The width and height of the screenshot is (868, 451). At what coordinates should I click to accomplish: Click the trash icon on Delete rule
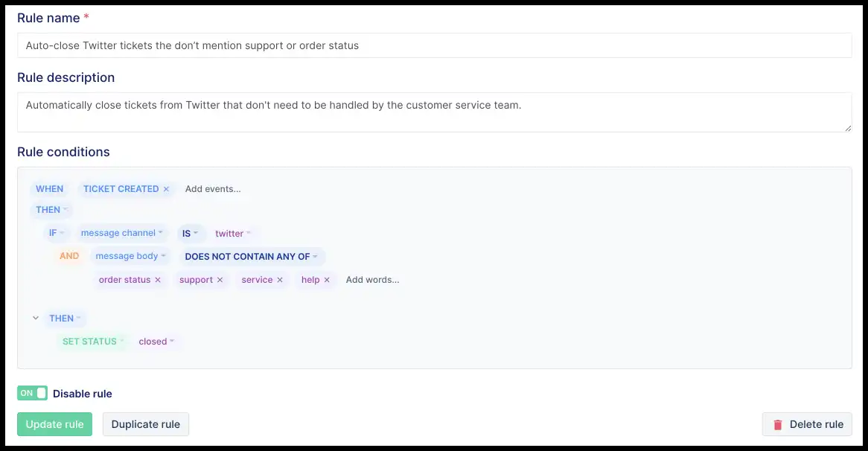tap(778, 424)
